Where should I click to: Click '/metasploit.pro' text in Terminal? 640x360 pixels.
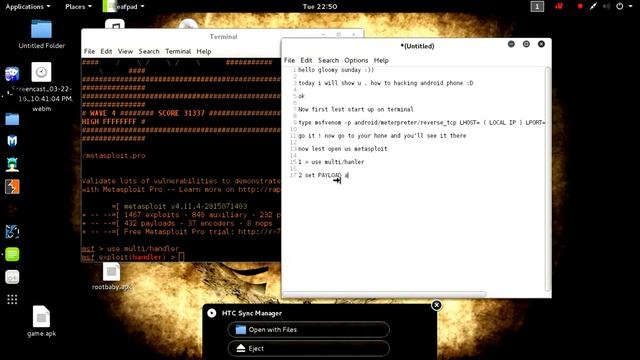[113, 156]
